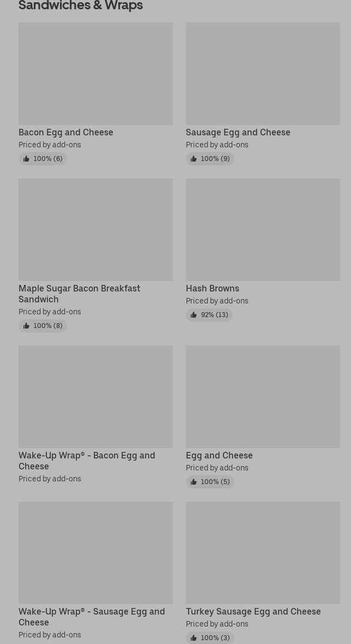This screenshot has height=644, width=351.
Task: Open Wake-Up Wrap Bacon Egg and Cheese photo
Action: [95, 397]
